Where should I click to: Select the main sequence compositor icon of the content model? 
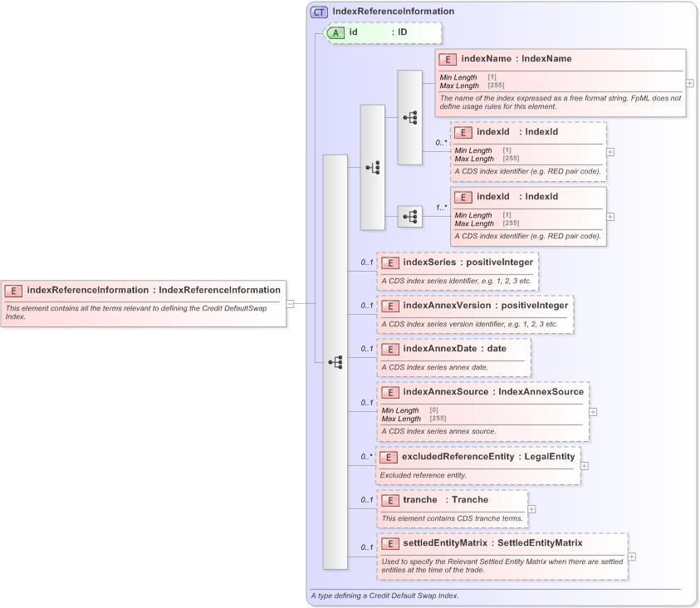[335, 361]
